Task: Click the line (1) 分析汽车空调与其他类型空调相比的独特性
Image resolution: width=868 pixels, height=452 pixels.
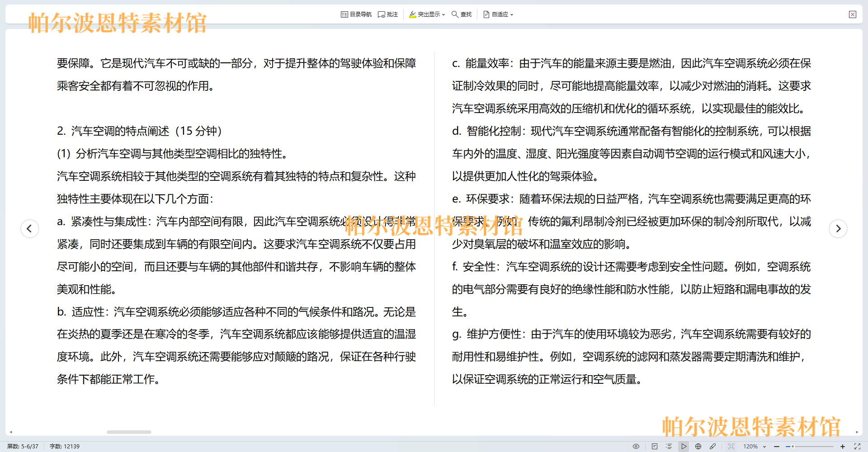Action: tap(172, 154)
